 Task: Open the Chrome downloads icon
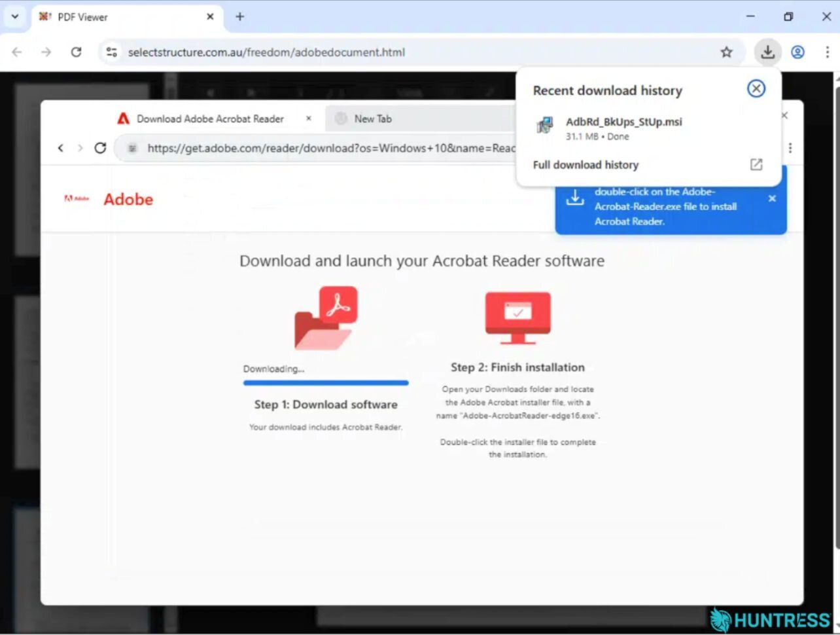click(x=767, y=52)
